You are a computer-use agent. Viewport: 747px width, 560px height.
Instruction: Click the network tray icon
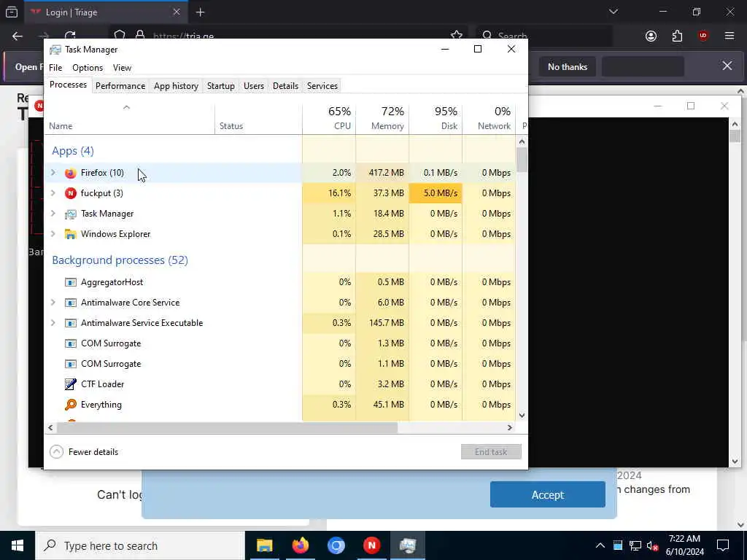[635, 545]
